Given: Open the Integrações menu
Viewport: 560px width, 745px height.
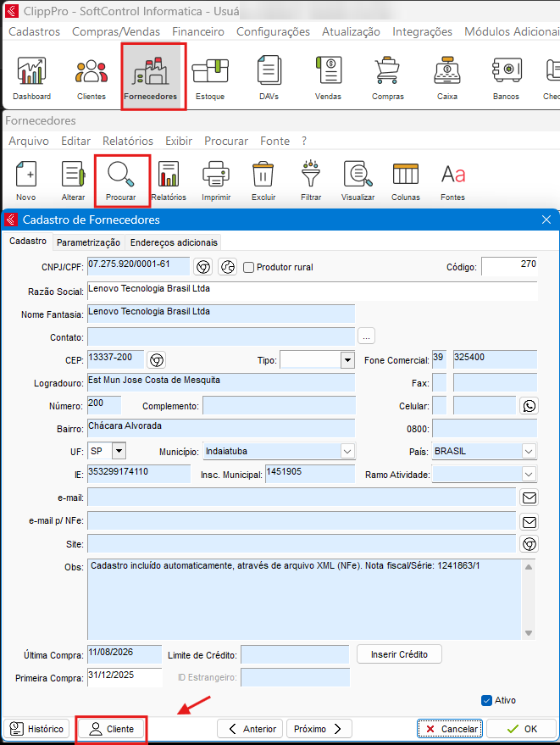Looking at the screenshot, I should [x=422, y=32].
